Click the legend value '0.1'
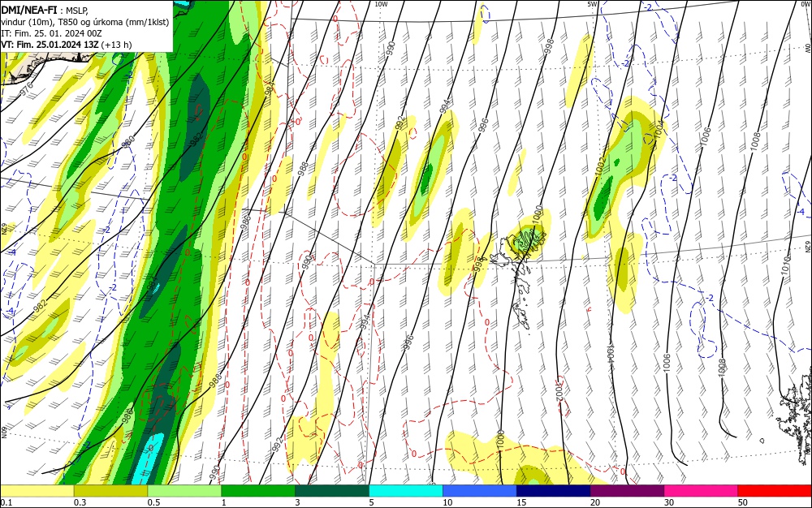This screenshot has width=812, height=508. pyautogui.click(x=6, y=502)
